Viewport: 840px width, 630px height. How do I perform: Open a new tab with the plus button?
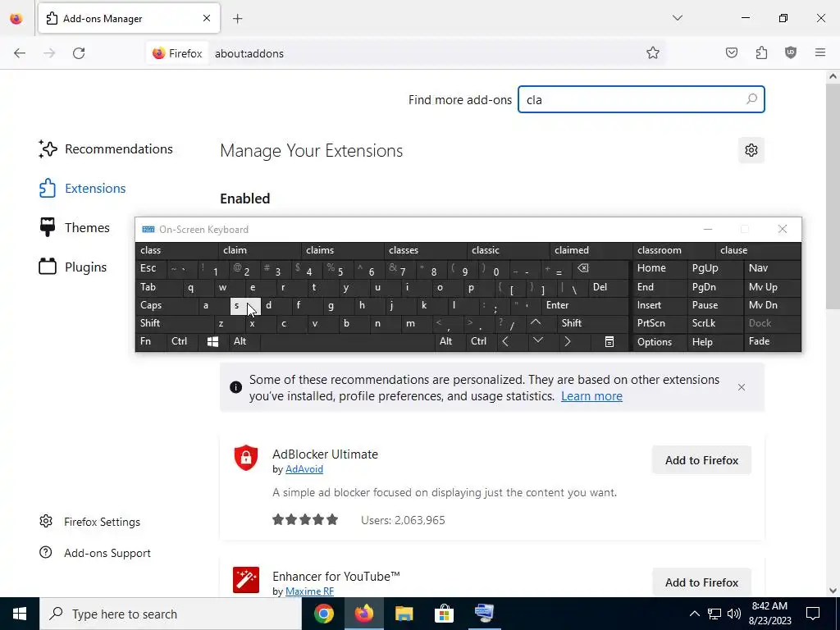(238, 19)
